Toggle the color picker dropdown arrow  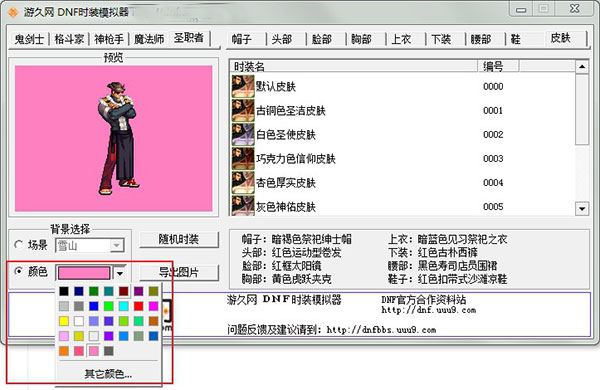(120, 273)
